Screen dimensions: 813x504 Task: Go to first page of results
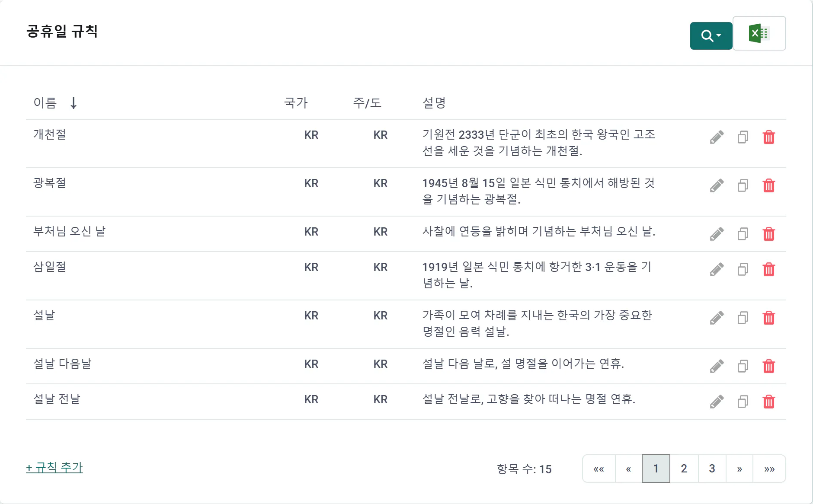(x=599, y=469)
